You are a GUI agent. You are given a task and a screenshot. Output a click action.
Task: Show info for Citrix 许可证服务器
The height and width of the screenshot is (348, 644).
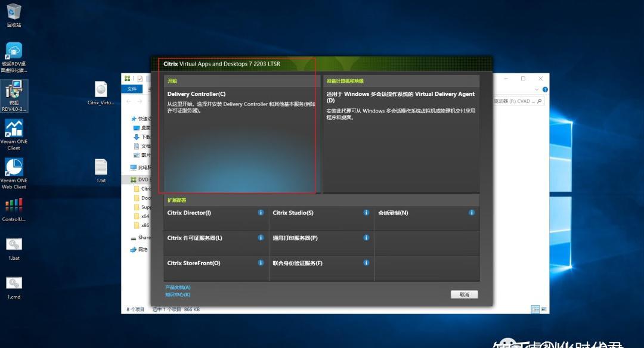261,238
